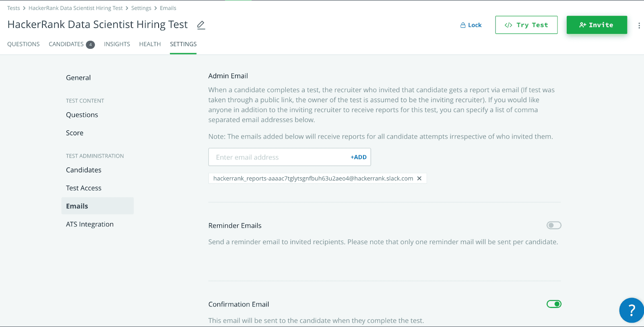
Task: Focus the Enter email address field
Action: [278, 157]
